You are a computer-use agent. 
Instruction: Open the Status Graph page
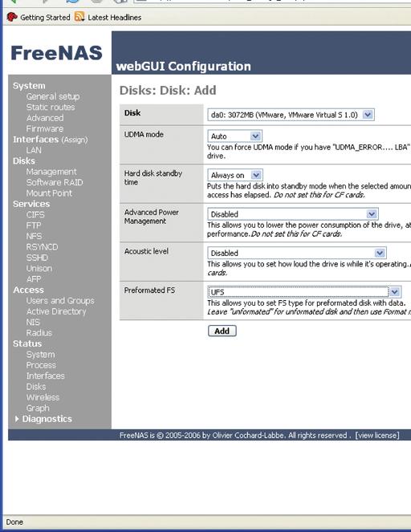click(38, 408)
